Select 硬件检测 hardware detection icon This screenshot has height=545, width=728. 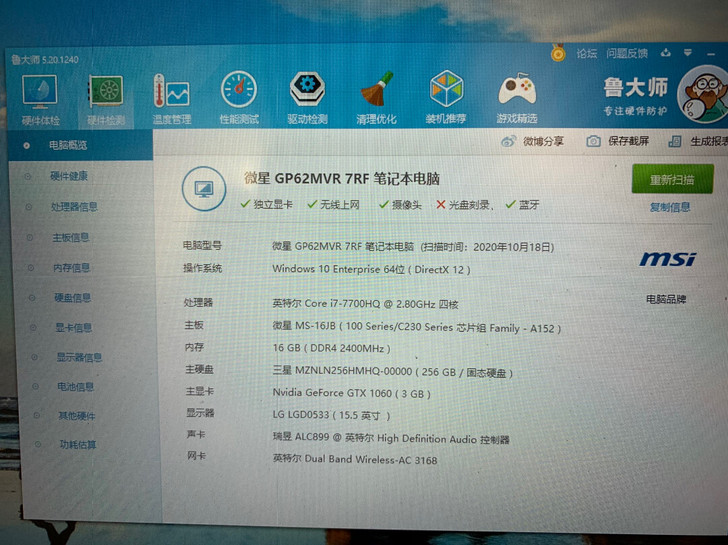coord(106,100)
